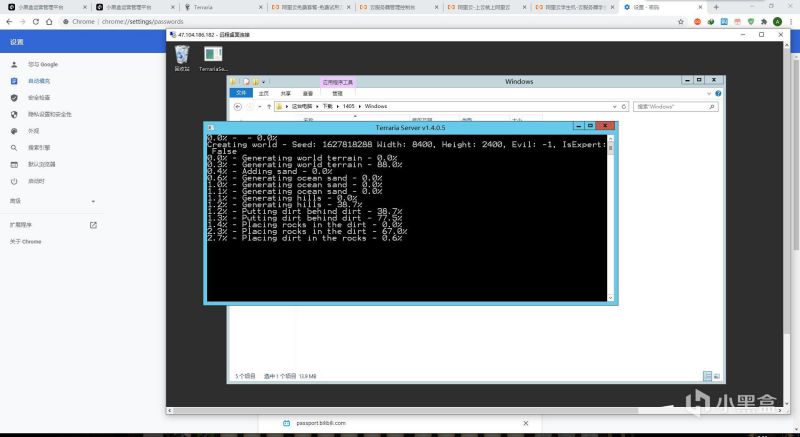Reload the Chrome settings page

(36, 22)
